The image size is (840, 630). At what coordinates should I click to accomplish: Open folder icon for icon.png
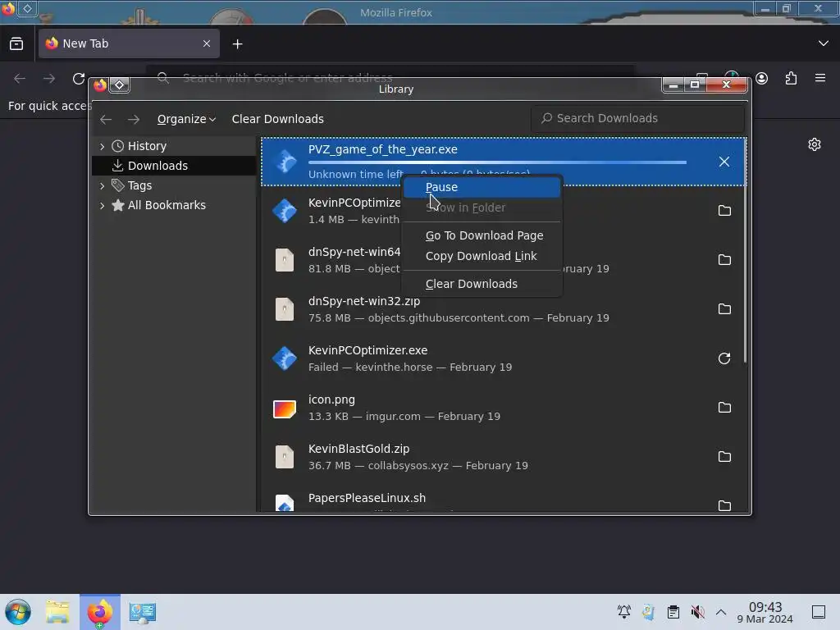(724, 408)
